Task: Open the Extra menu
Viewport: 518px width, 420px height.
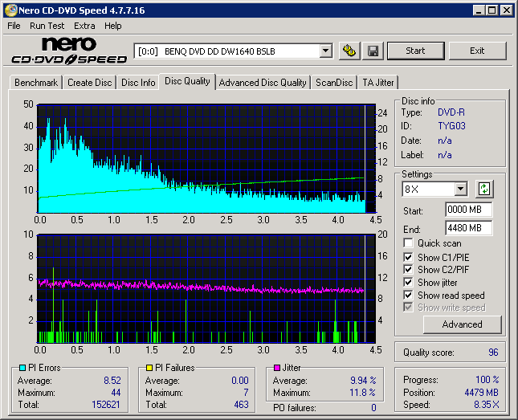Action: pos(84,26)
